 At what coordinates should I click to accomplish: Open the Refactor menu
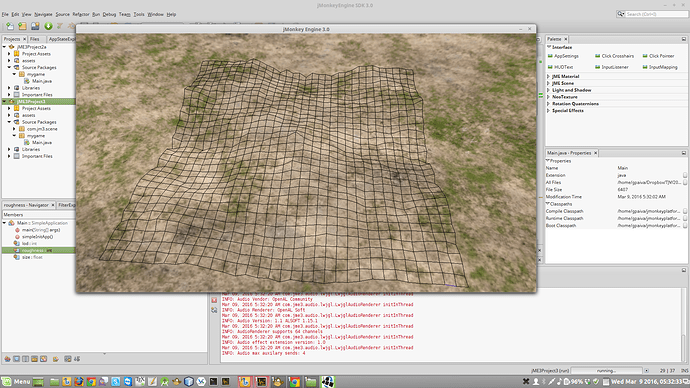81,14
